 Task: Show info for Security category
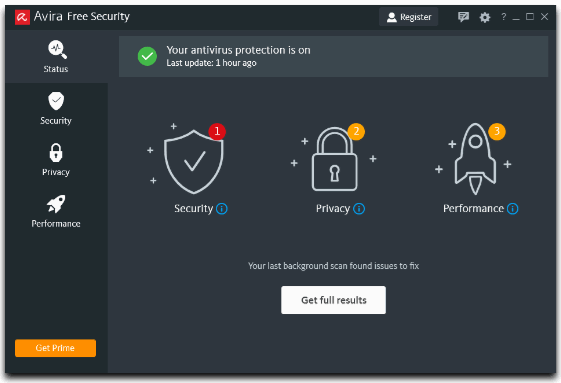pyautogui.click(x=222, y=209)
